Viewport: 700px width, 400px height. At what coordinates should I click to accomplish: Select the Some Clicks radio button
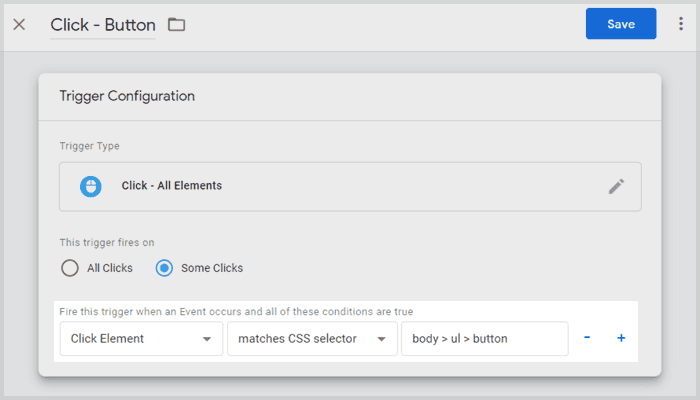click(164, 268)
